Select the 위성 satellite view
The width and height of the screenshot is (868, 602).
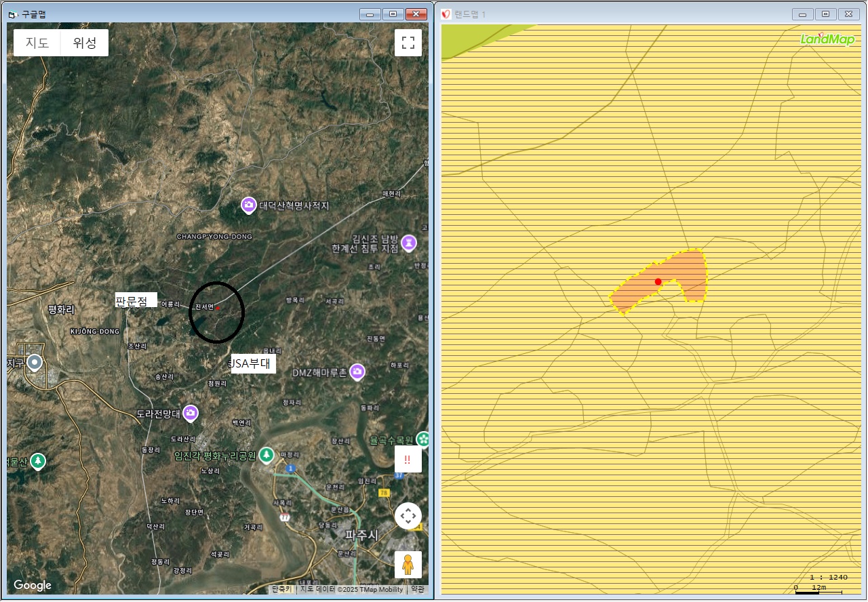point(85,43)
